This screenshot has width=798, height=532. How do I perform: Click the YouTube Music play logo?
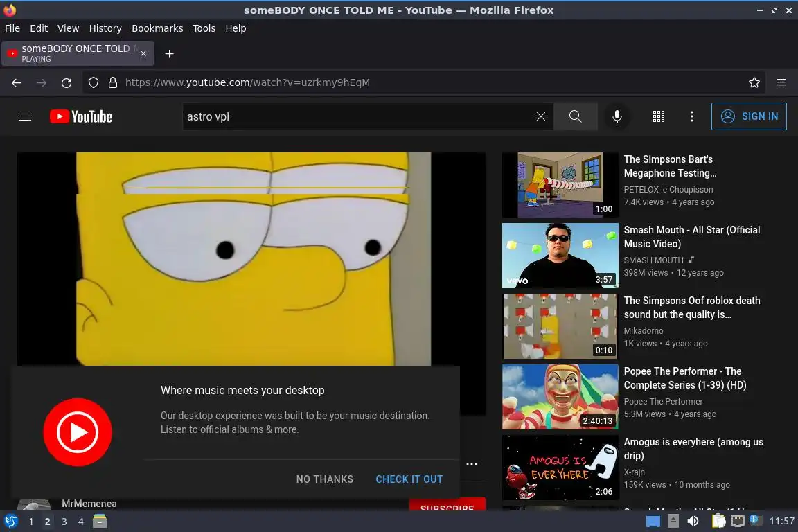pyautogui.click(x=78, y=432)
